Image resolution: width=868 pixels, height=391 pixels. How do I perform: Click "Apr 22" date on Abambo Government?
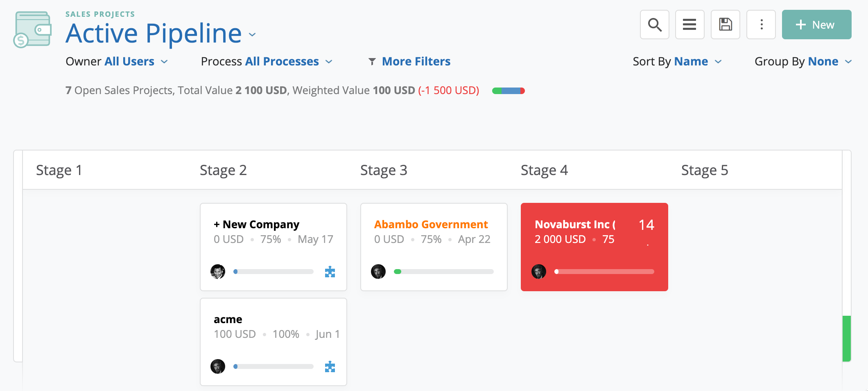tap(474, 239)
